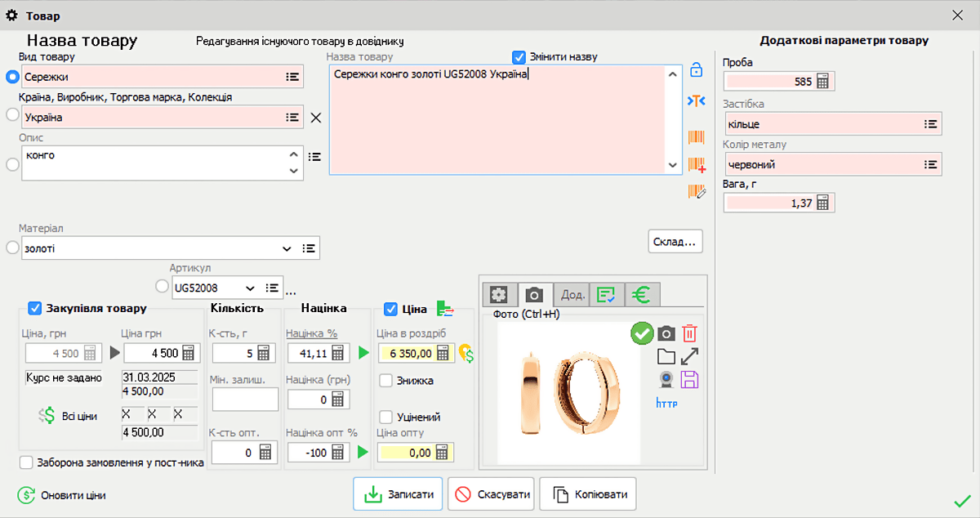
Task: Open photo from folder icon
Action: 666,356
